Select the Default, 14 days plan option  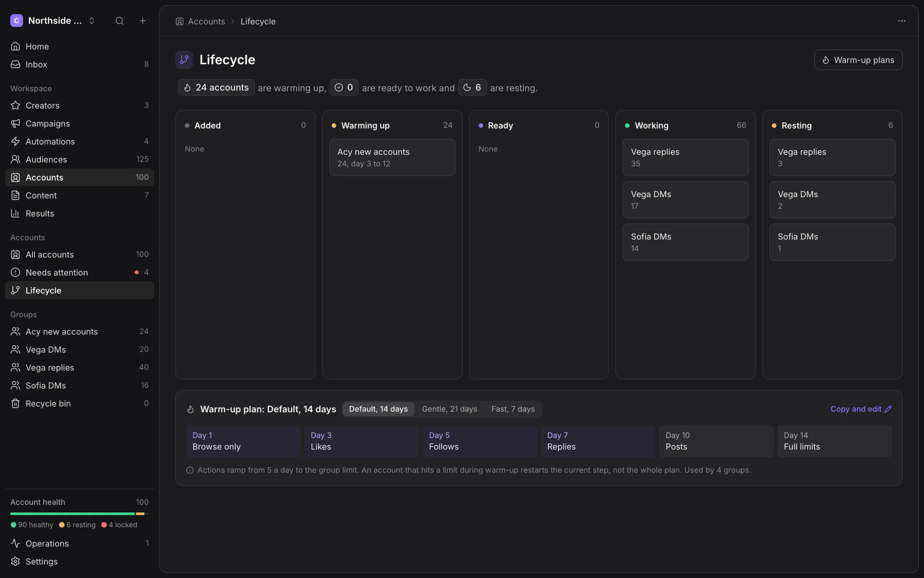pyautogui.click(x=378, y=409)
